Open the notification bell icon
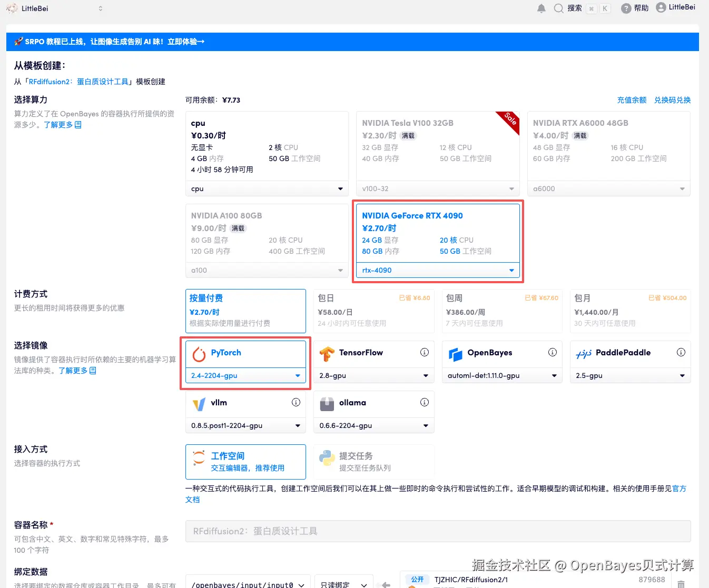Image resolution: width=709 pixels, height=588 pixels. (541, 8)
